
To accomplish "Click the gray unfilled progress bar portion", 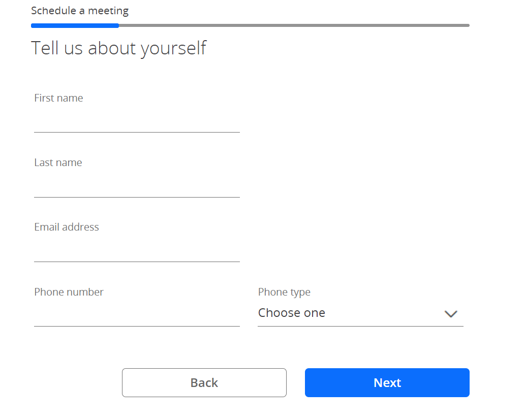I will tap(294, 25).
